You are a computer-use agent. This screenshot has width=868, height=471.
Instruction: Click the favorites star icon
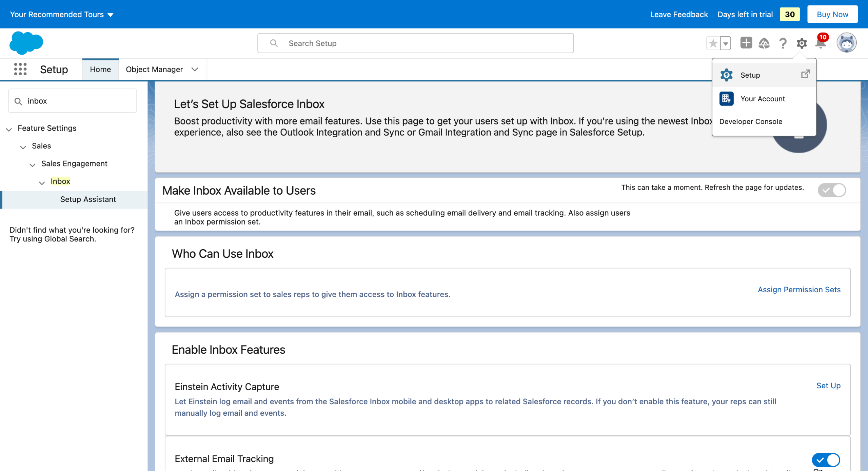(x=713, y=43)
